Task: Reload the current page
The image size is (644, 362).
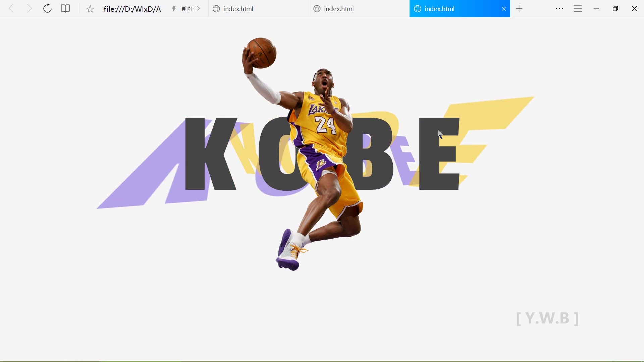Action: [x=47, y=9]
